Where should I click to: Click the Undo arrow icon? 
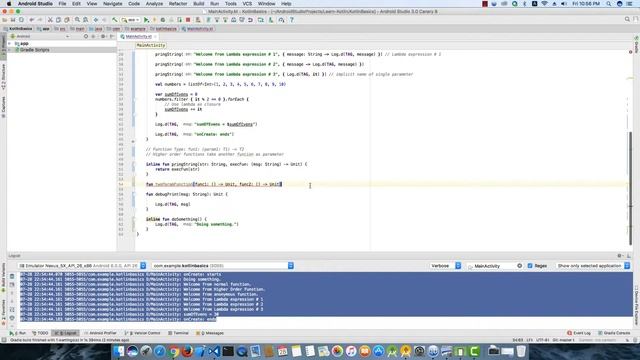pyautogui.click(x=31, y=20)
